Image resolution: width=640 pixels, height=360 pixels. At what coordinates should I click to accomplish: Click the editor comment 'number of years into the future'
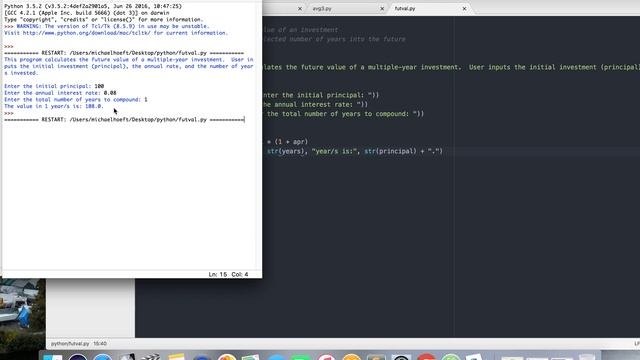(334, 39)
